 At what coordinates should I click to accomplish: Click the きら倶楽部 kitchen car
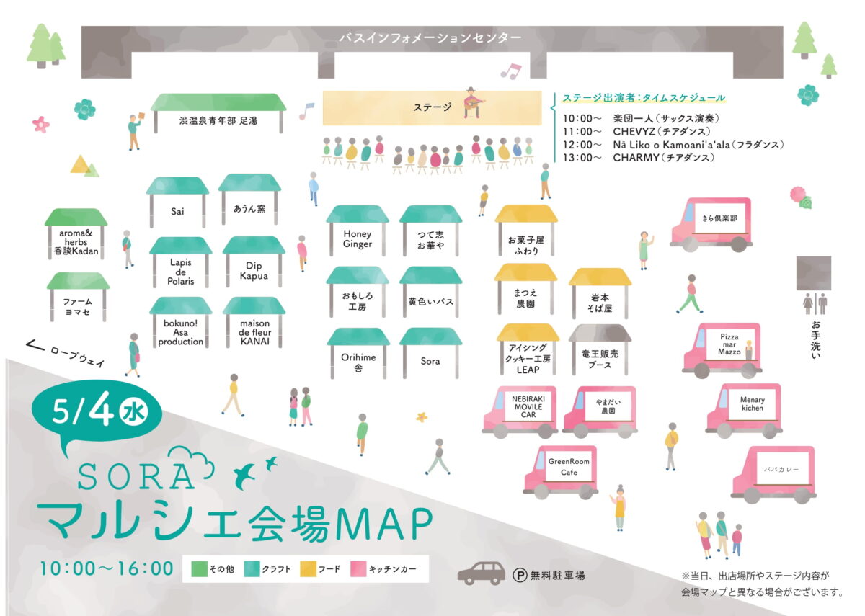pos(711,223)
